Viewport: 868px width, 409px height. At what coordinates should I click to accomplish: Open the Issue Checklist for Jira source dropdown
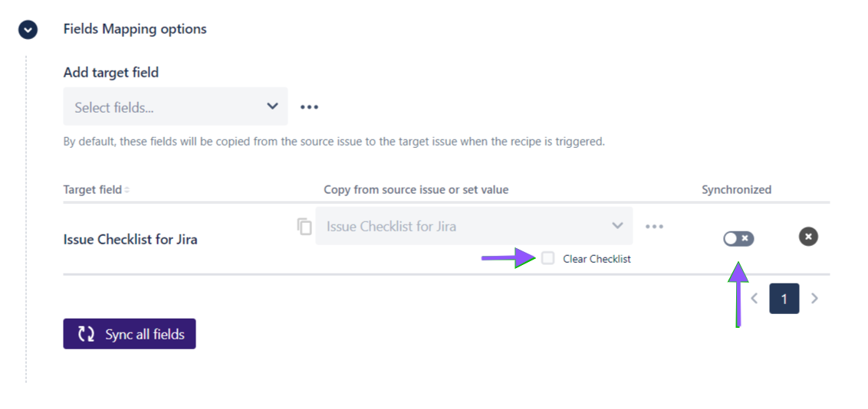tap(474, 226)
